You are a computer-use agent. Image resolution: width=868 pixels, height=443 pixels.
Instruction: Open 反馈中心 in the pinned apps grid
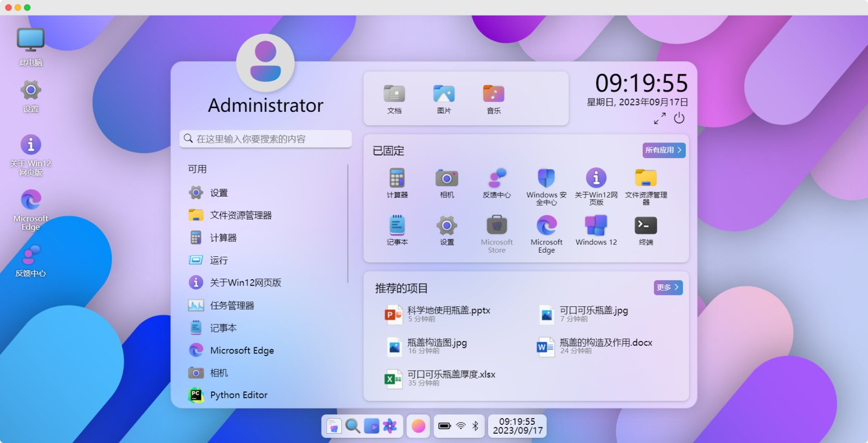(x=496, y=183)
